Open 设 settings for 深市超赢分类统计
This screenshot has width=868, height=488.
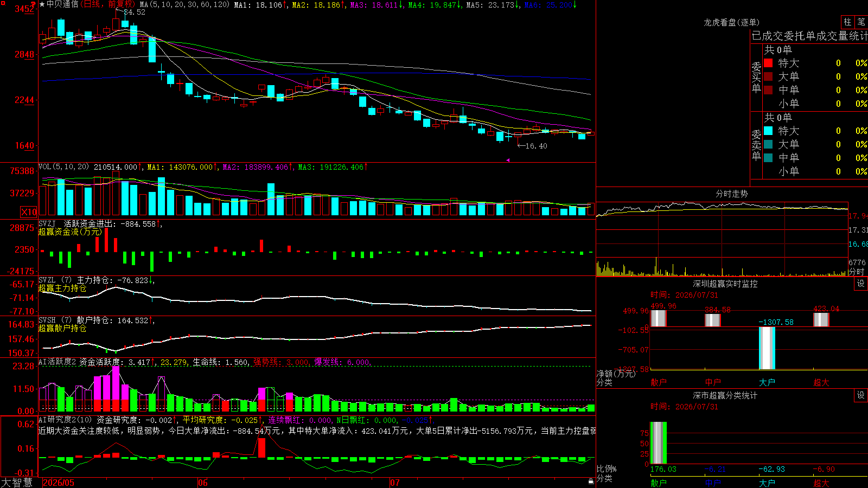click(x=861, y=395)
